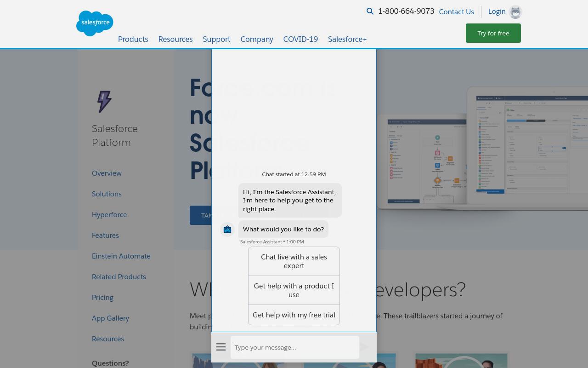Open the Overview sidebar link

pyautogui.click(x=107, y=173)
